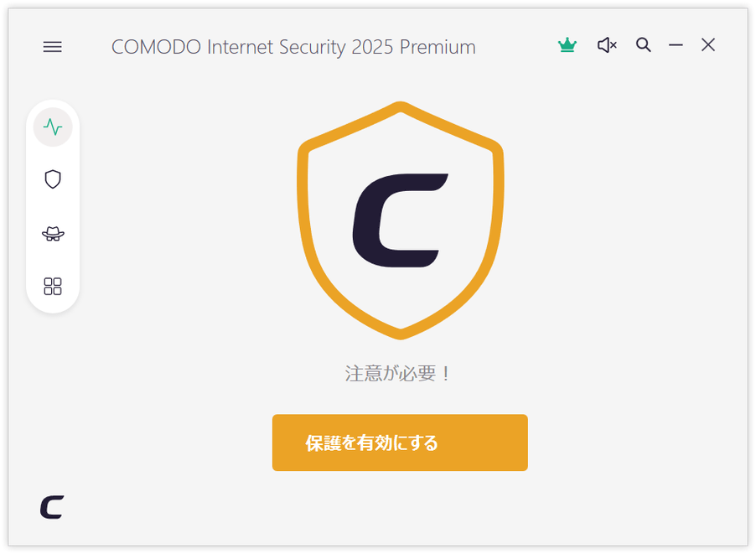This screenshot has width=756, height=554.
Task: Enable protection using the orange button
Action: (400, 443)
